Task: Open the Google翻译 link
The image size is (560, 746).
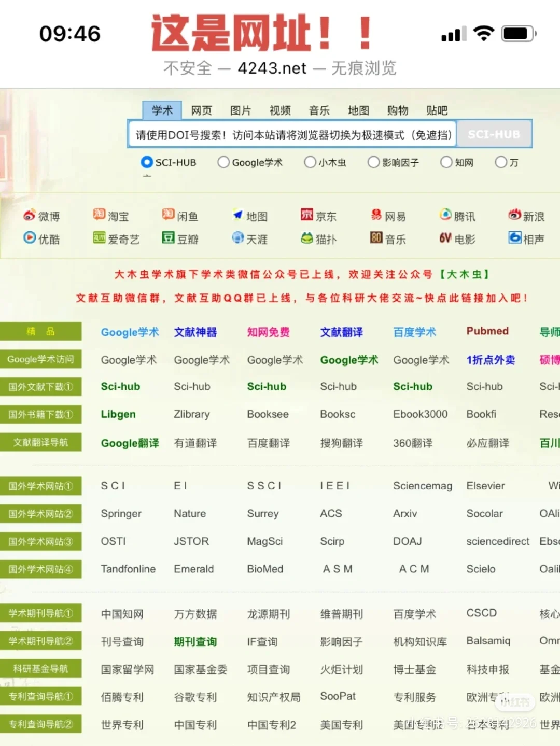Action: pyautogui.click(x=130, y=443)
